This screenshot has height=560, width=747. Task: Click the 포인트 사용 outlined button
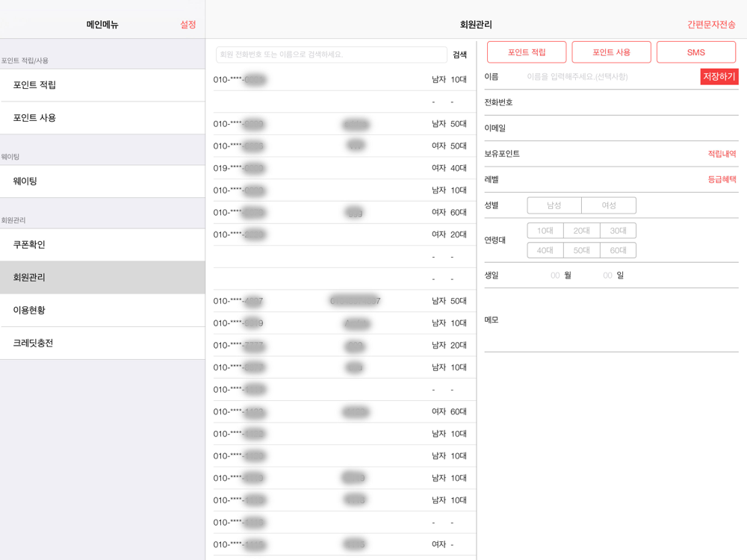(611, 52)
